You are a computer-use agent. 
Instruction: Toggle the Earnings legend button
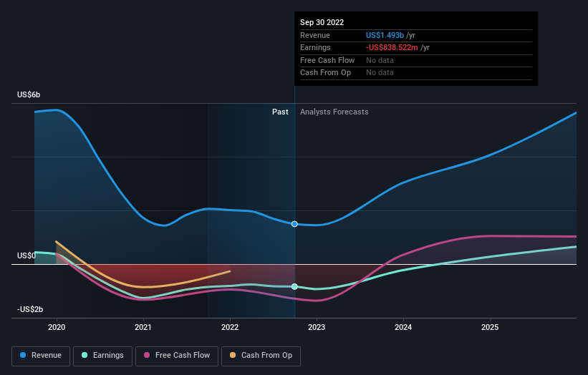(102, 356)
